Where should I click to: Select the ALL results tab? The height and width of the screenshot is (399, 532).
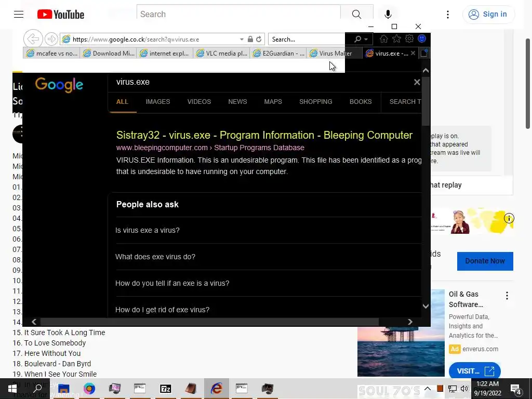(x=122, y=102)
